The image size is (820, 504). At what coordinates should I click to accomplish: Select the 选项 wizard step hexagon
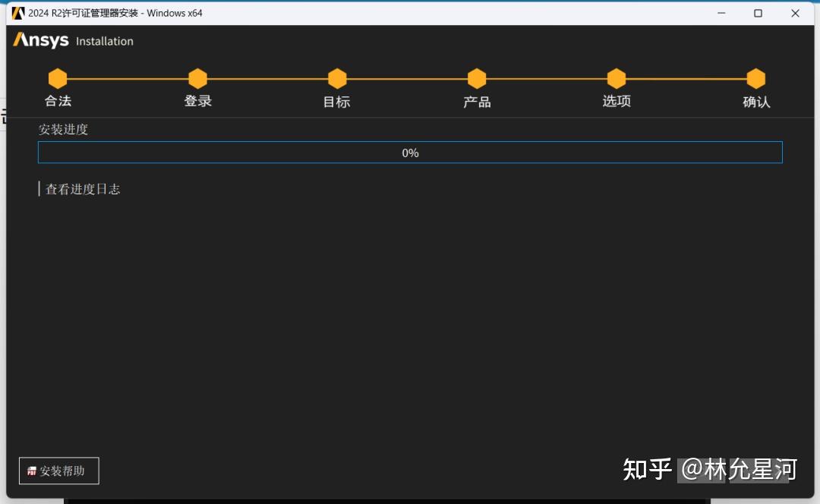(x=616, y=78)
